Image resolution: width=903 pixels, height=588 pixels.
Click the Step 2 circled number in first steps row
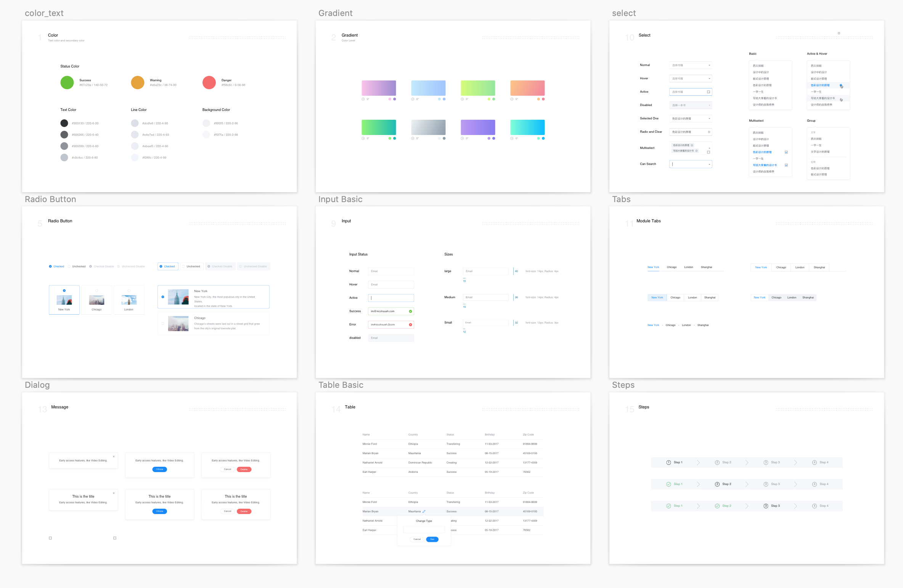[x=717, y=462]
